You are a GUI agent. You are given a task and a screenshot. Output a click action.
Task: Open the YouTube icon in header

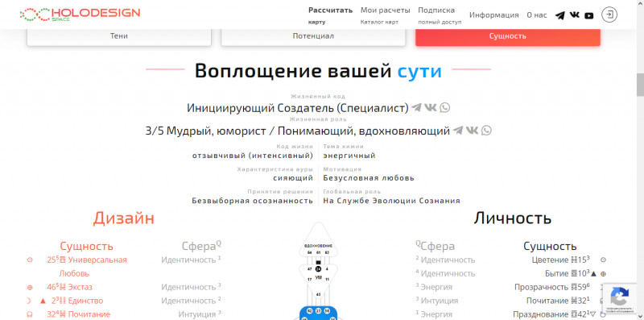point(589,15)
